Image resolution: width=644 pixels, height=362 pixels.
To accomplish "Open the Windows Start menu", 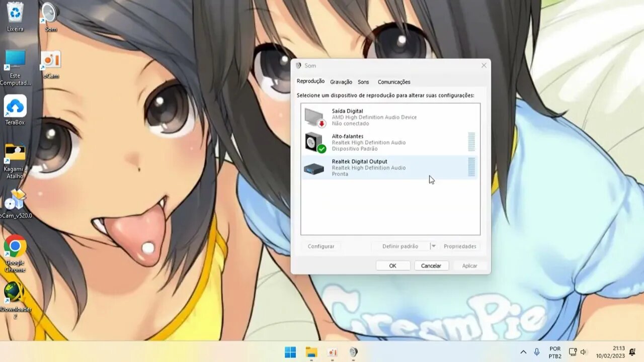I will [290, 352].
